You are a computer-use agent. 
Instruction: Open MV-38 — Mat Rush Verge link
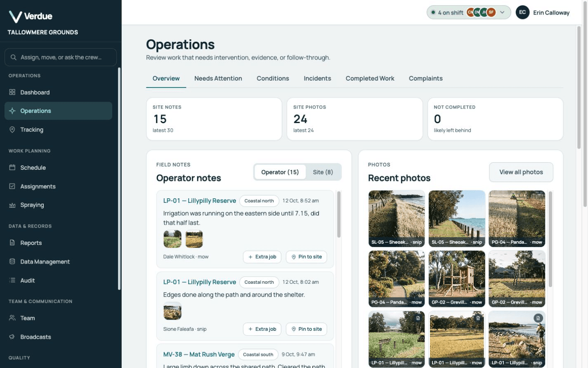[199, 354]
